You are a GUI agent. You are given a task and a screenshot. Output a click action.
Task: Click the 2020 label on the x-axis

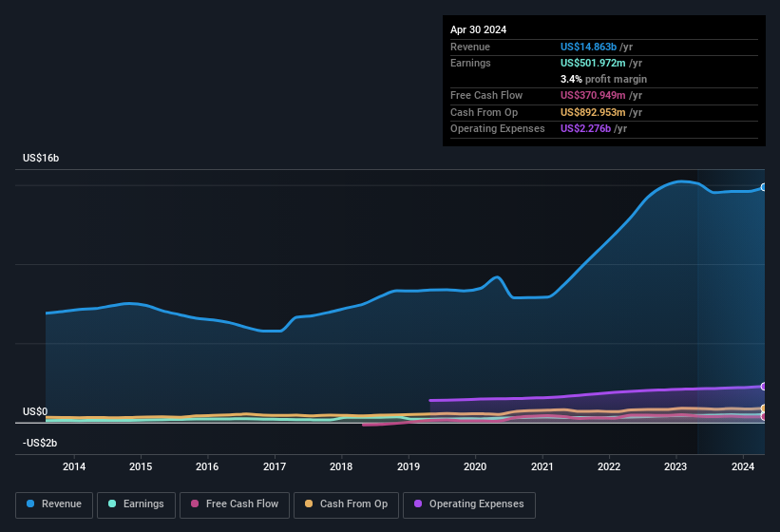pyautogui.click(x=475, y=466)
